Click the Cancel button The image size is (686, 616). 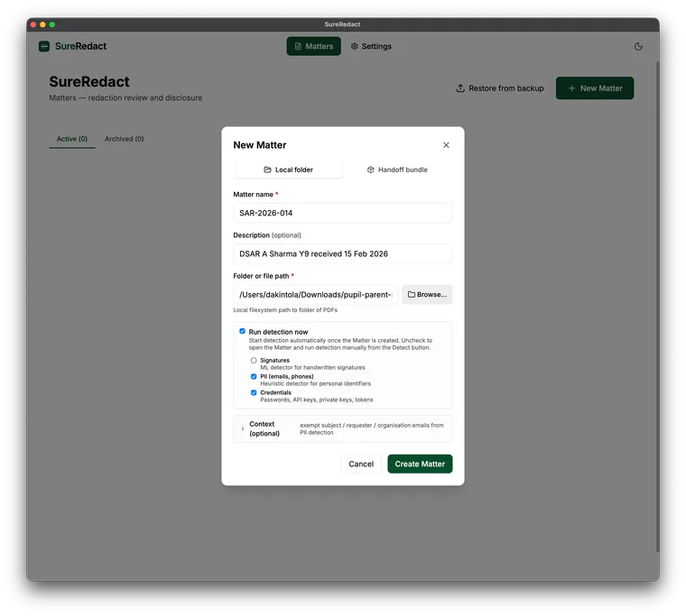361,464
